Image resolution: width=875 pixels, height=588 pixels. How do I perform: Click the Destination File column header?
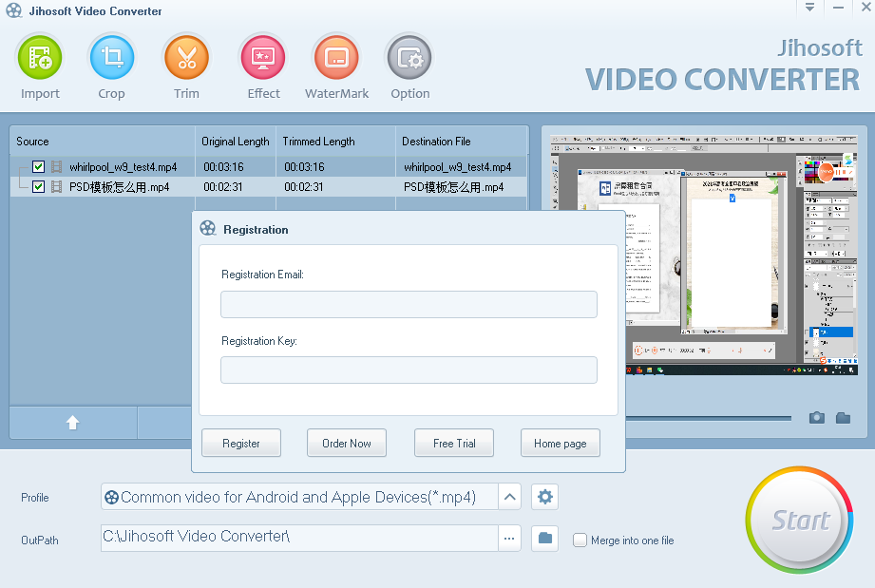(461, 142)
